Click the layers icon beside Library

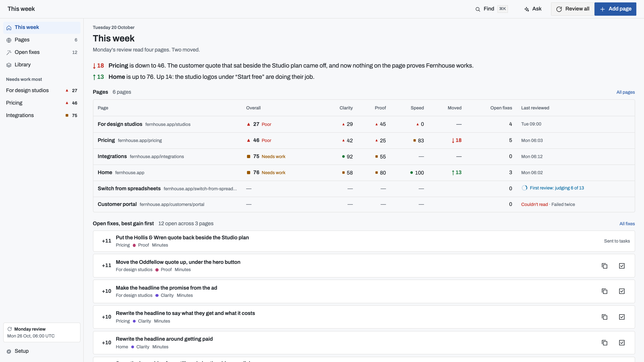tap(9, 65)
